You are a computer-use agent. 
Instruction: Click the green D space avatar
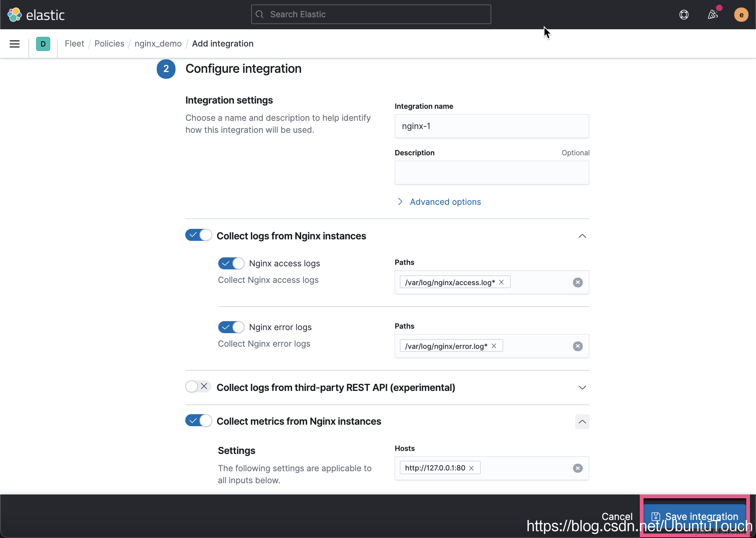(43, 44)
